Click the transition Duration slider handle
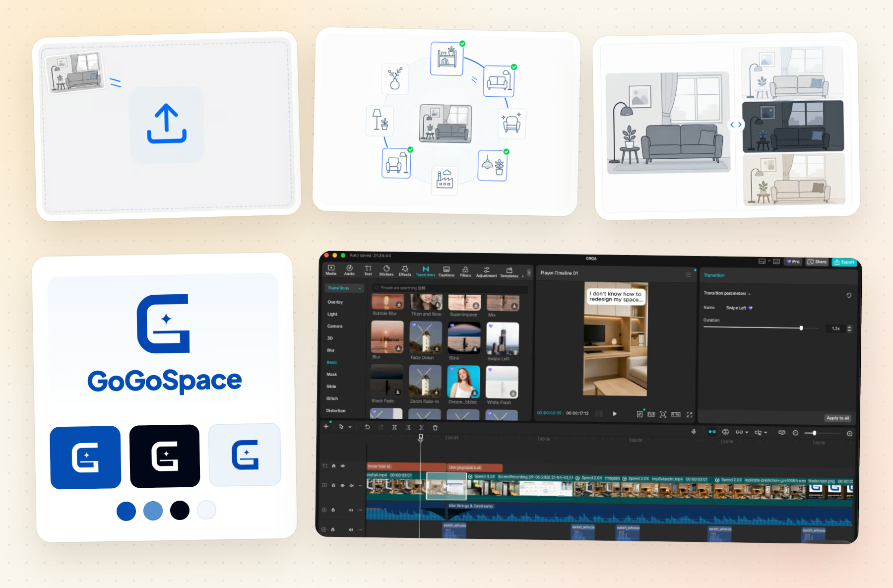 (x=801, y=328)
